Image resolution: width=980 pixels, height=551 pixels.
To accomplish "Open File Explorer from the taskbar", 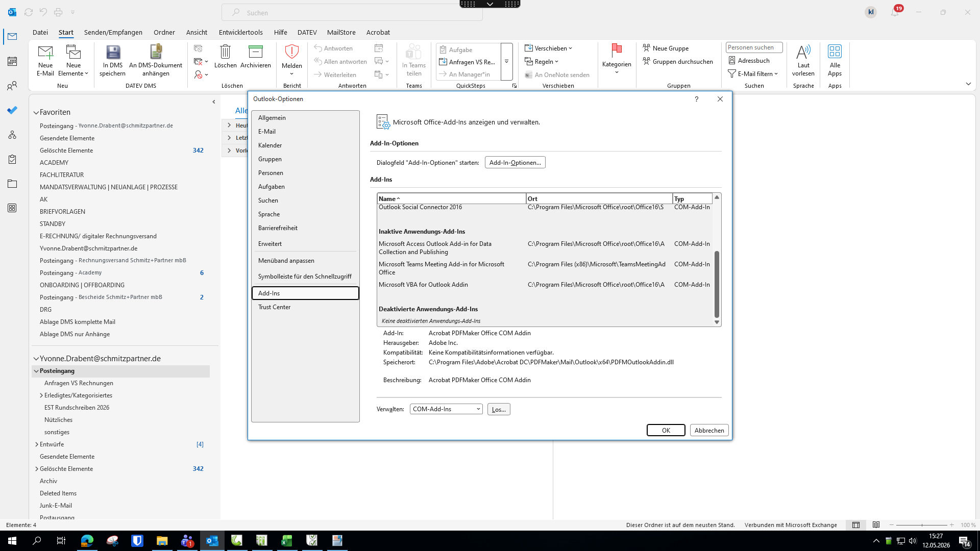I will click(162, 541).
